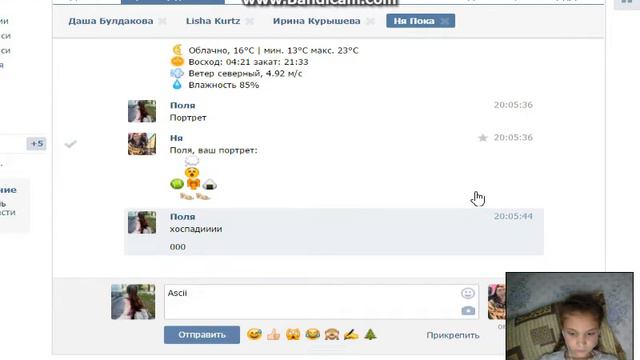
Task: Close the Lisha Kurtz chat tab
Action: click(x=249, y=21)
